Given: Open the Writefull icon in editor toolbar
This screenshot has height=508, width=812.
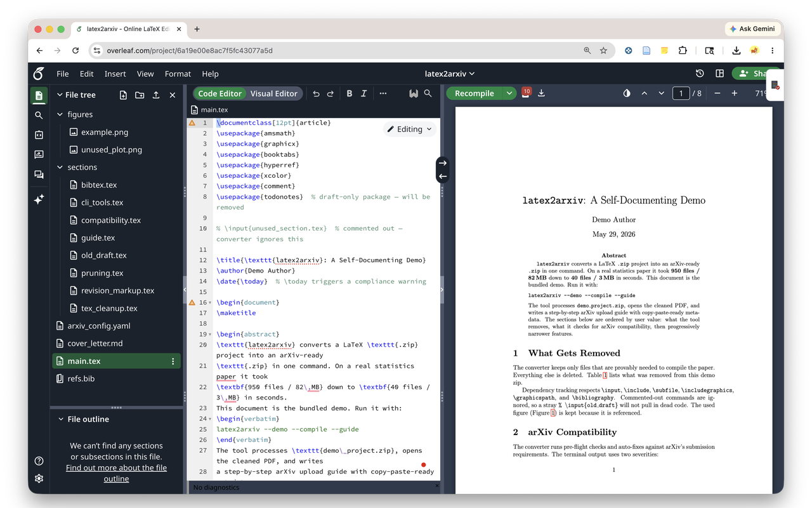Looking at the screenshot, I should pos(414,93).
